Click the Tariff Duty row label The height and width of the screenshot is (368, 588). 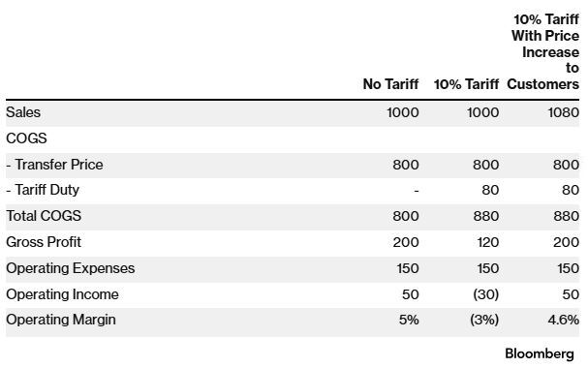tap(43, 190)
